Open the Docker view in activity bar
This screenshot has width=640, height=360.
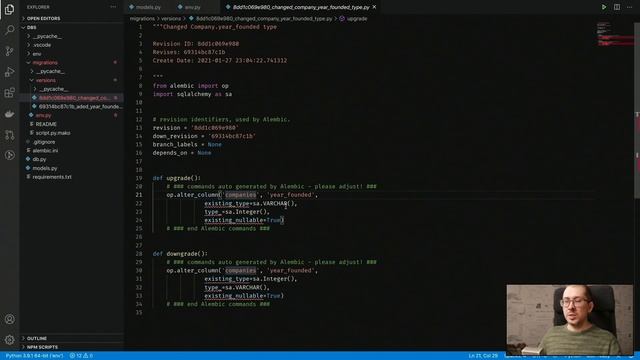point(9,114)
